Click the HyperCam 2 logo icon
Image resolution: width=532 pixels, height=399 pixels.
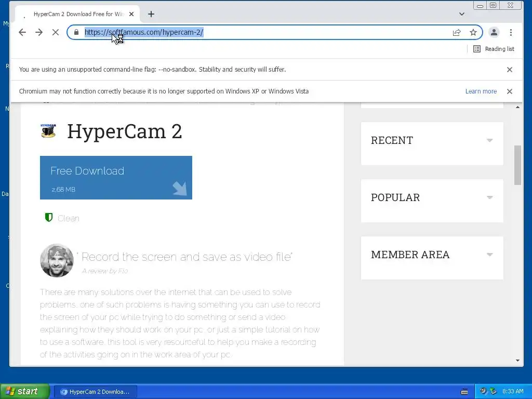48,130
